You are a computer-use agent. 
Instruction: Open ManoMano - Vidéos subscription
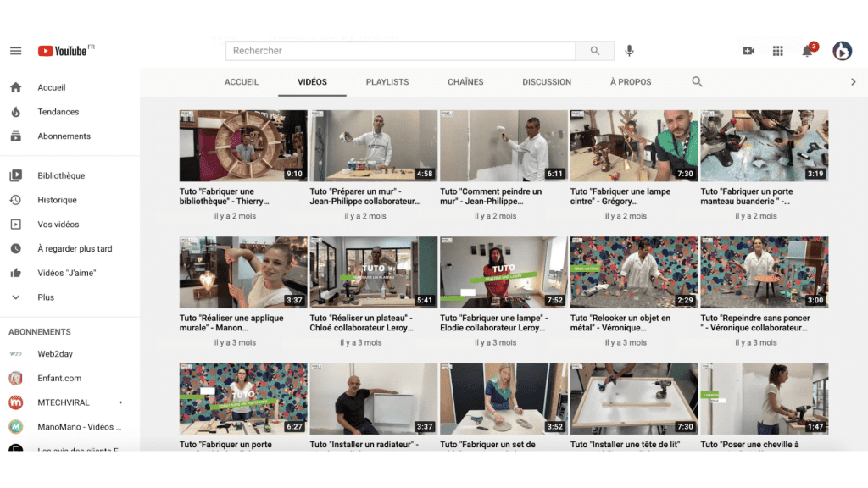pyautogui.click(x=79, y=427)
